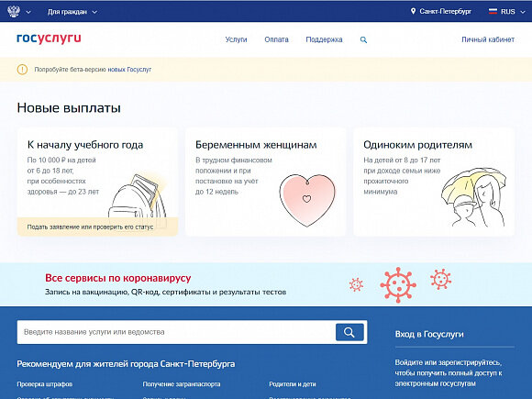Viewport: 532px width, 399px height.
Task: Click the Введите название услуги search field
Action: 176,332
